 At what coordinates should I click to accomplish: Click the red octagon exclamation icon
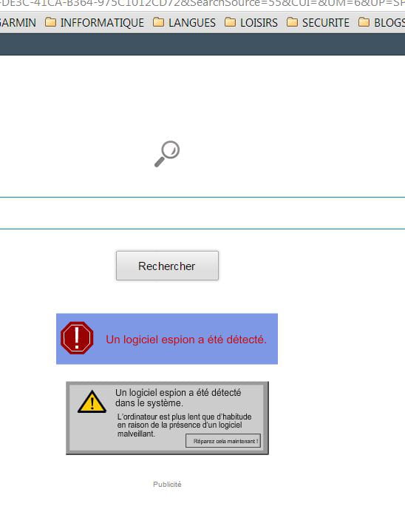pyautogui.click(x=77, y=338)
